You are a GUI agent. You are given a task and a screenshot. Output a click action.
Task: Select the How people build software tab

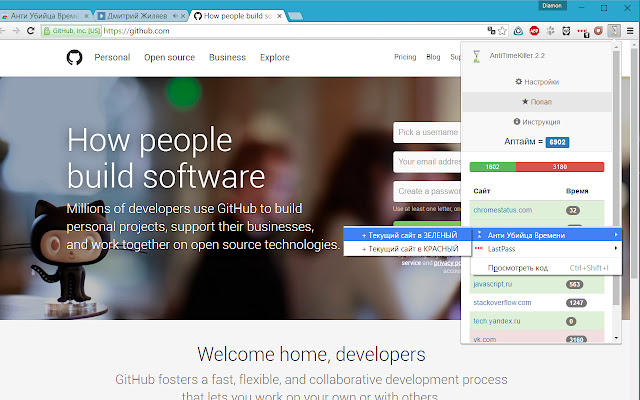point(238,16)
